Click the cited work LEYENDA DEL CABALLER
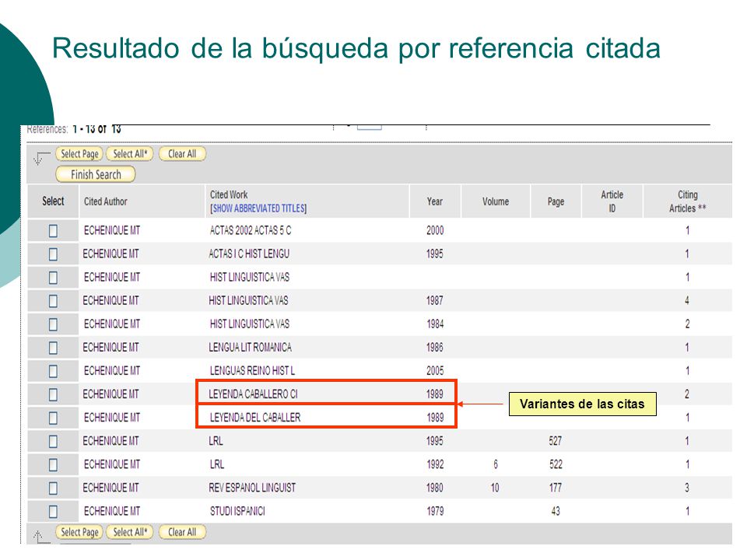Viewport: 747px width, 560px height. 255,417
